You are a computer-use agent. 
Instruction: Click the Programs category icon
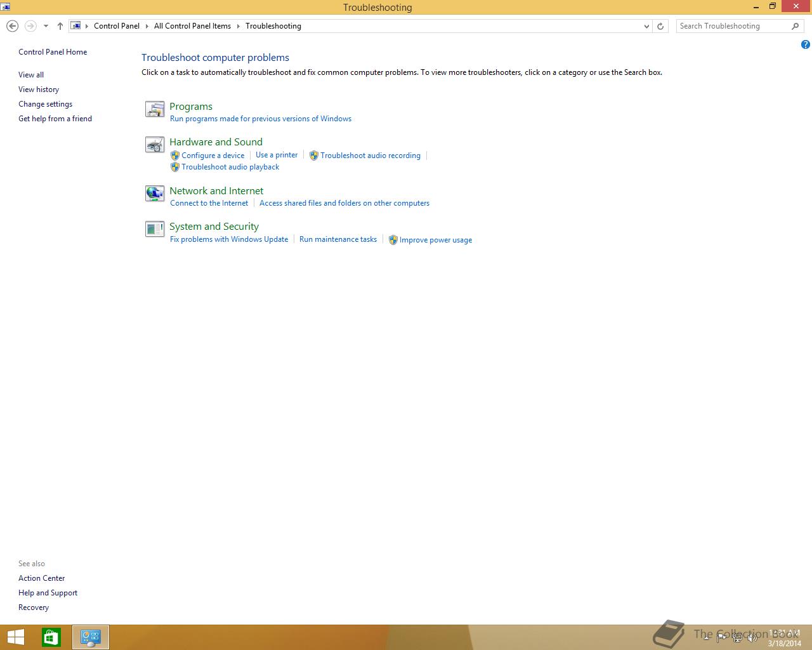point(155,109)
